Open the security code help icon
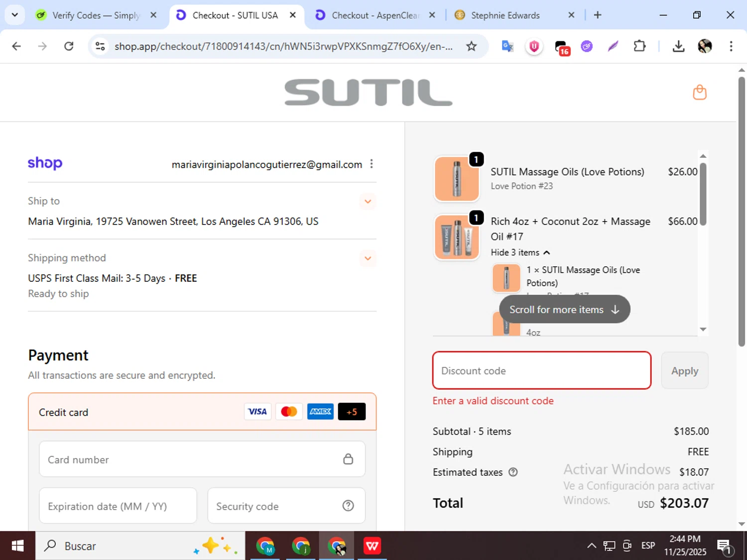747x560 pixels. pyautogui.click(x=348, y=506)
